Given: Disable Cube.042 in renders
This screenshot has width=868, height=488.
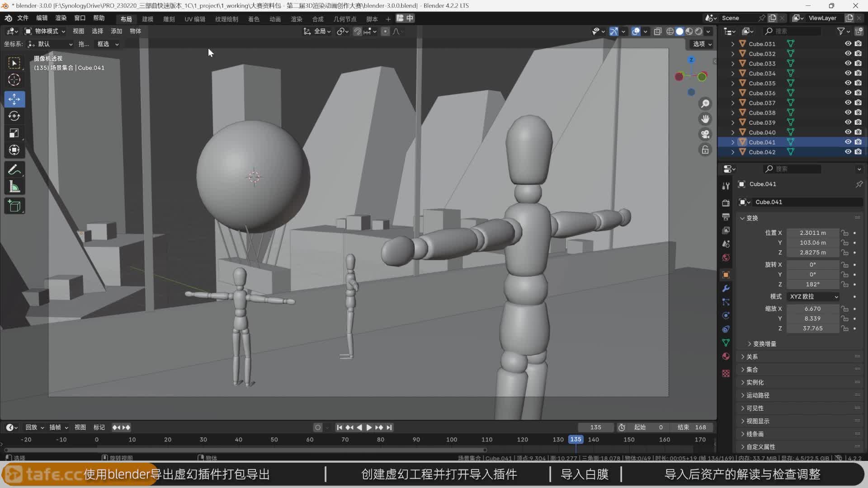Looking at the screenshot, I should point(858,152).
